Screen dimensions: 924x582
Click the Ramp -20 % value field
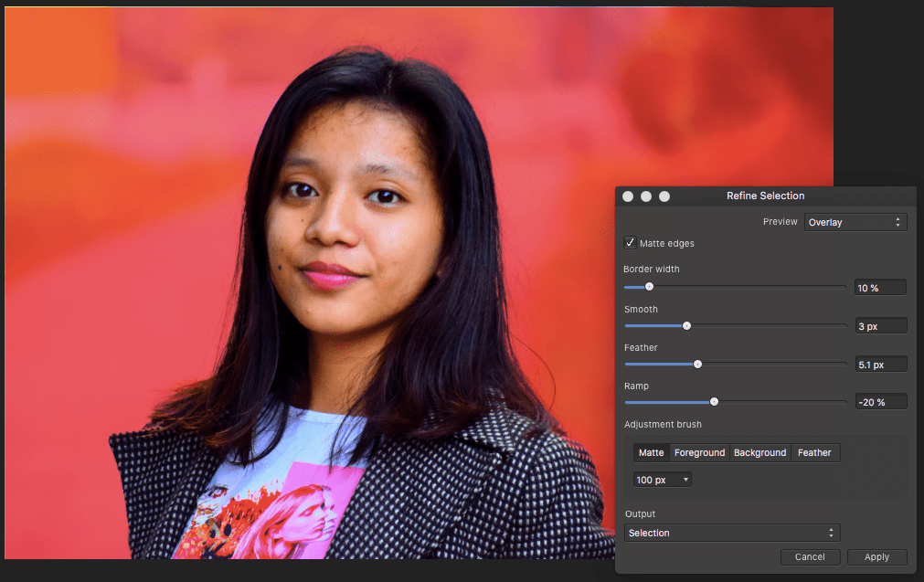(879, 402)
